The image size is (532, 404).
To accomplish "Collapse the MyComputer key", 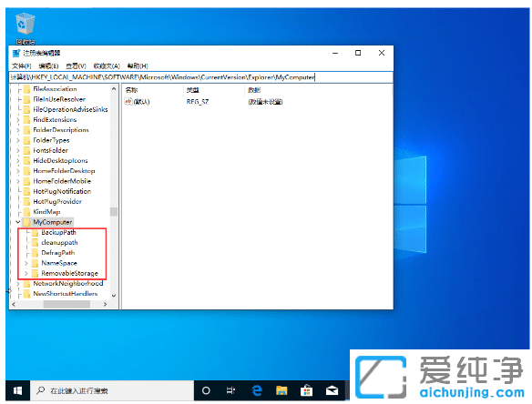I will click(x=18, y=222).
